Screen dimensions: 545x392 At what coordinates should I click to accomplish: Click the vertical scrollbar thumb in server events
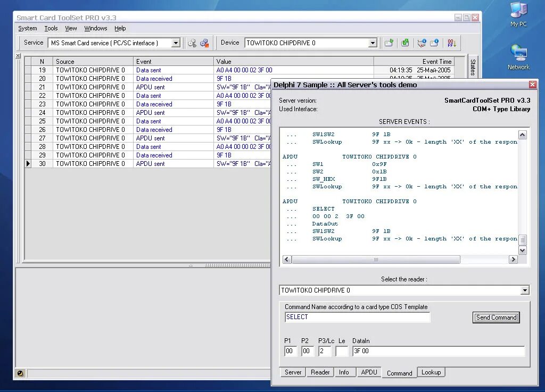click(523, 240)
